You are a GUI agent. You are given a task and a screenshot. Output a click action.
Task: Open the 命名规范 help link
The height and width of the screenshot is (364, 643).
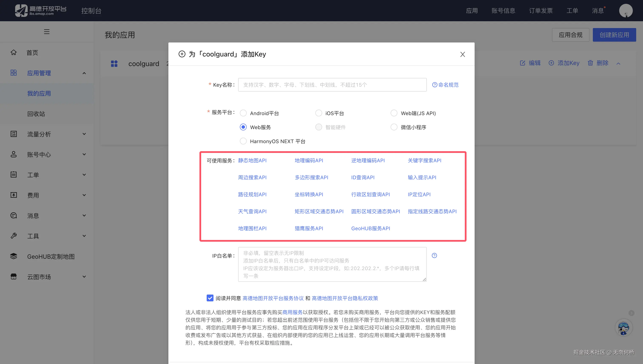pyautogui.click(x=445, y=85)
